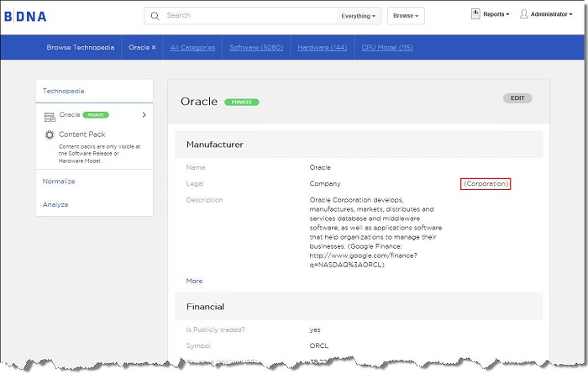Image resolution: width=588 pixels, height=374 pixels.
Task: Click the EDIT button
Action: point(517,97)
